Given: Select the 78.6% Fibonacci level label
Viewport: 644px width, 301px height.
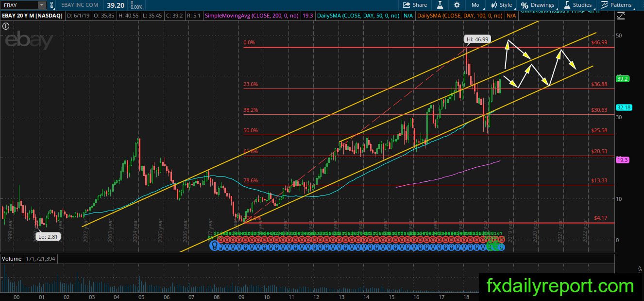Looking at the screenshot, I should pyautogui.click(x=251, y=180).
